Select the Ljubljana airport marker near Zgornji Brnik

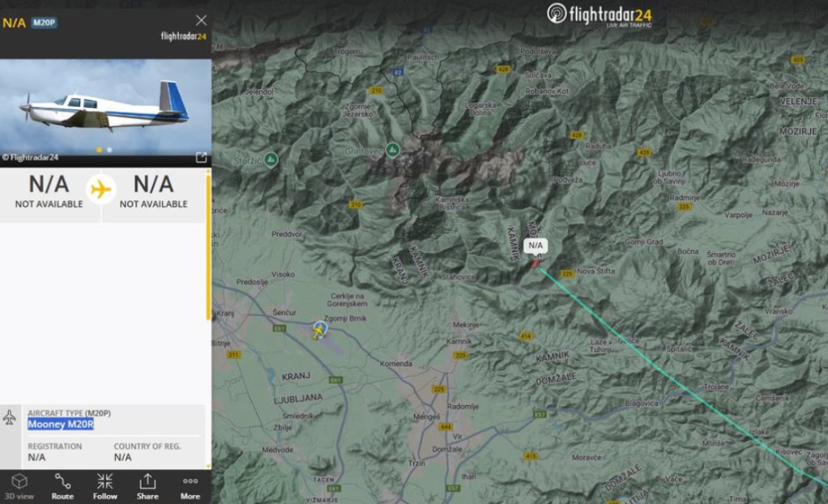tap(320, 328)
